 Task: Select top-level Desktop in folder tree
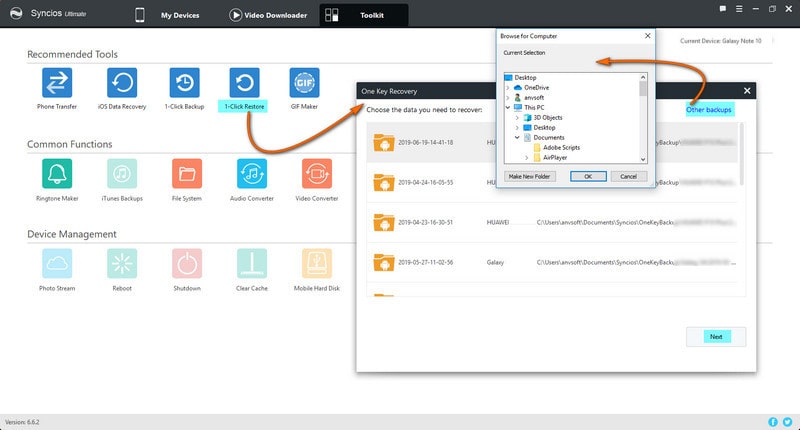pos(525,78)
